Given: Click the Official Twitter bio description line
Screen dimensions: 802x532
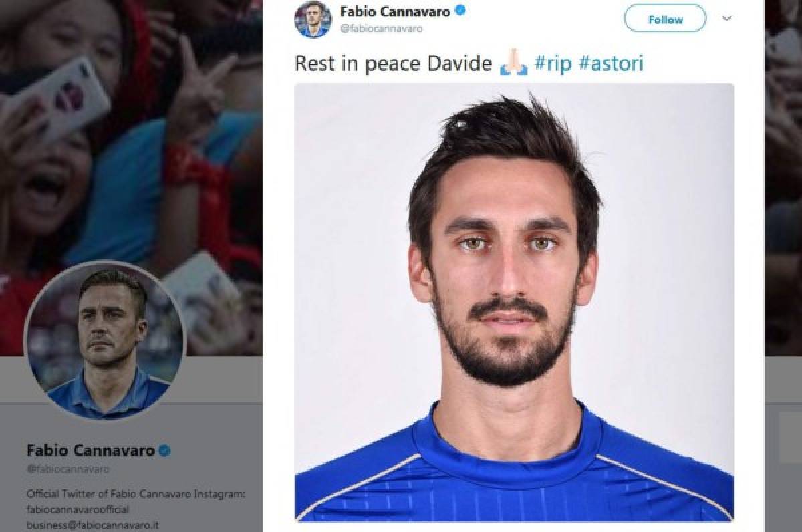Looking at the screenshot, I should [x=136, y=494].
